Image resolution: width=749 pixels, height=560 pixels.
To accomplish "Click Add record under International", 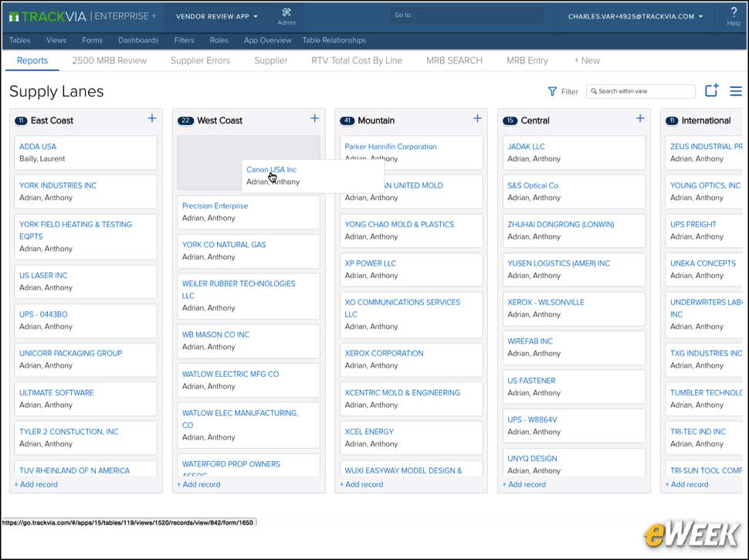I will [x=687, y=484].
